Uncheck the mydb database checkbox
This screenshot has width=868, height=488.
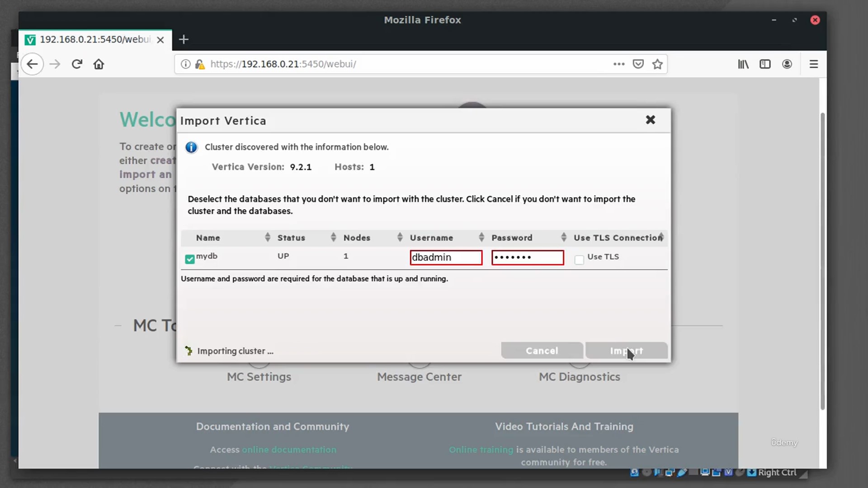tap(190, 259)
